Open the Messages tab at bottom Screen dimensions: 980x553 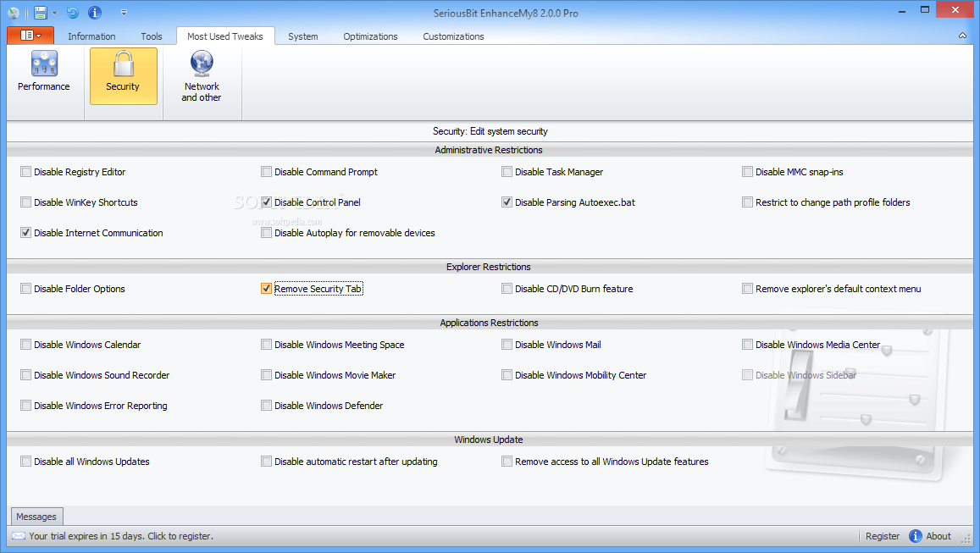click(36, 517)
